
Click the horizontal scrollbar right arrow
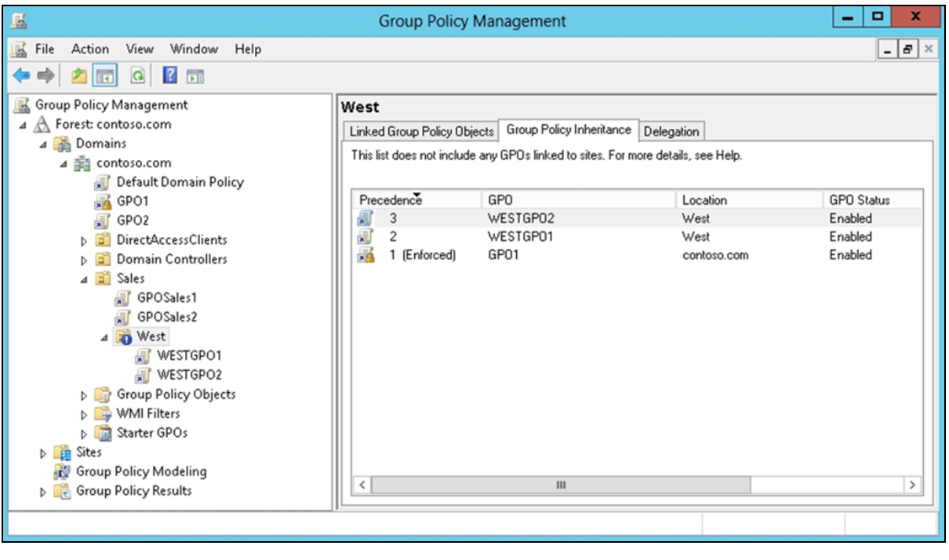pyautogui.click(x=912, y=485)
